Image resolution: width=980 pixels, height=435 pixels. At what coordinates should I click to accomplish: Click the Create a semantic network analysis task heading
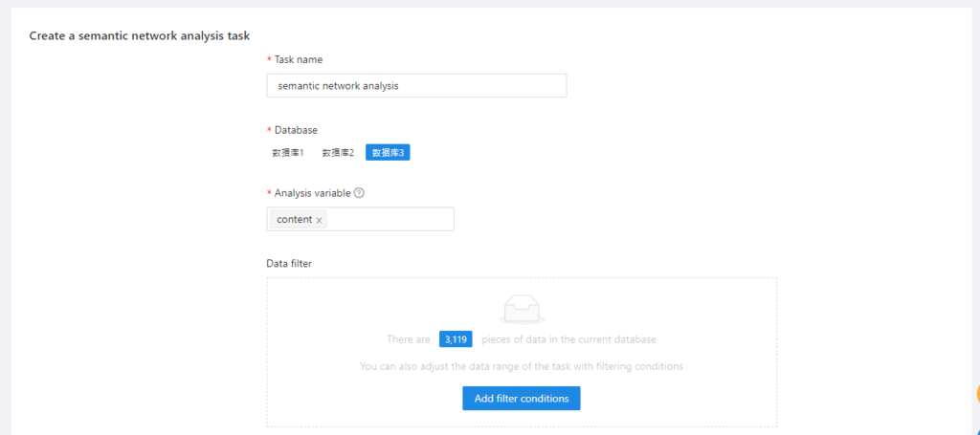coord(140,36)
